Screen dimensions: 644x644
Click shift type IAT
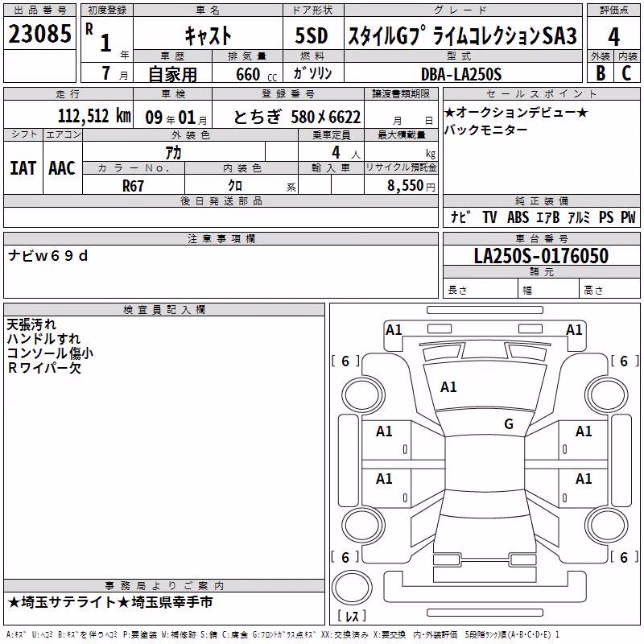pyautogui.click(x=23, y=168)
